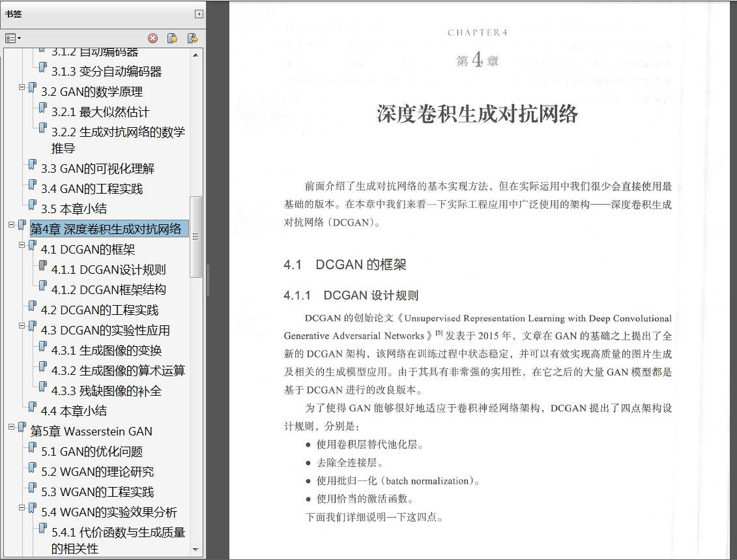Select bookmark 5.2 WGAN的理论研究
737x560 pixels.
coord(97,471)
